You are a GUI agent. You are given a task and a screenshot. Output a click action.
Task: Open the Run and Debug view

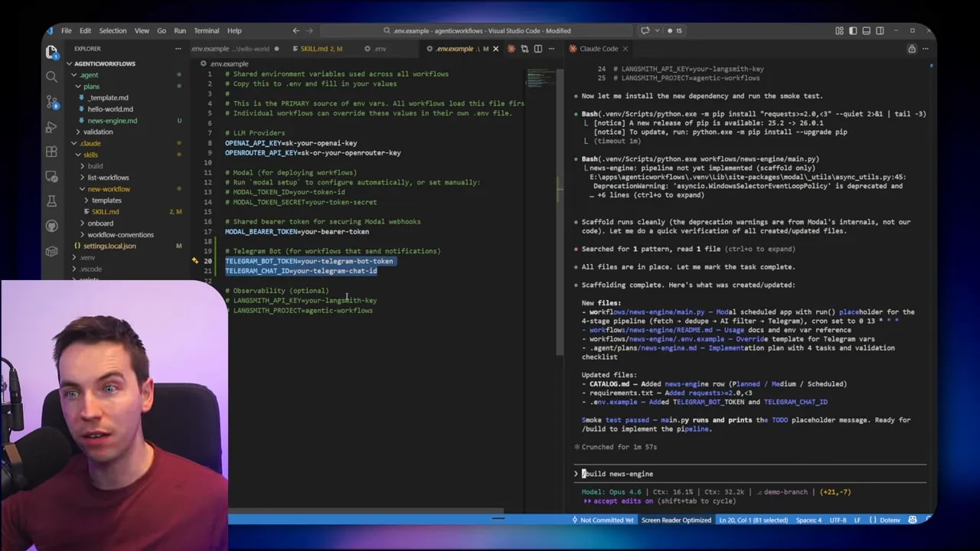51,128
